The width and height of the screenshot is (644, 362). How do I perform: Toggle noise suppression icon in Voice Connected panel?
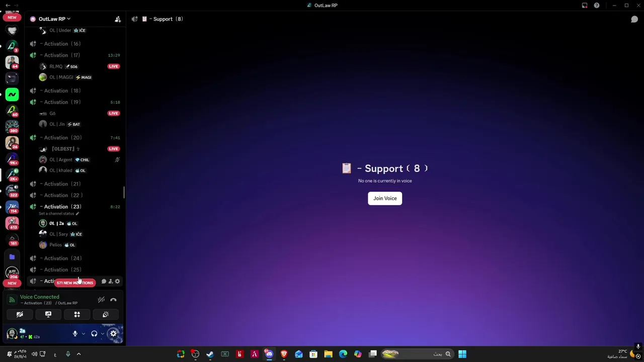pos(101,300)
